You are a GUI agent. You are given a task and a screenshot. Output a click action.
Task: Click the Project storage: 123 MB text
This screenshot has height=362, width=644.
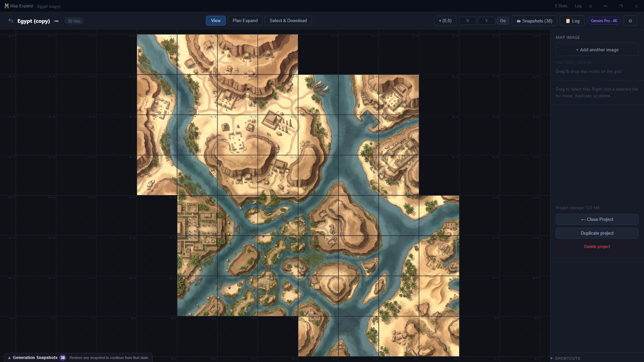(578, 208)
